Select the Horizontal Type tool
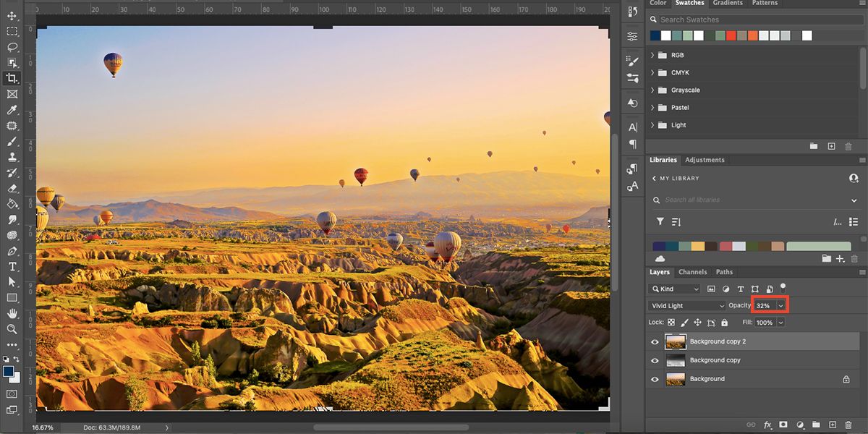The height and width of the screenshot is (434, 868). pos(12,268)
